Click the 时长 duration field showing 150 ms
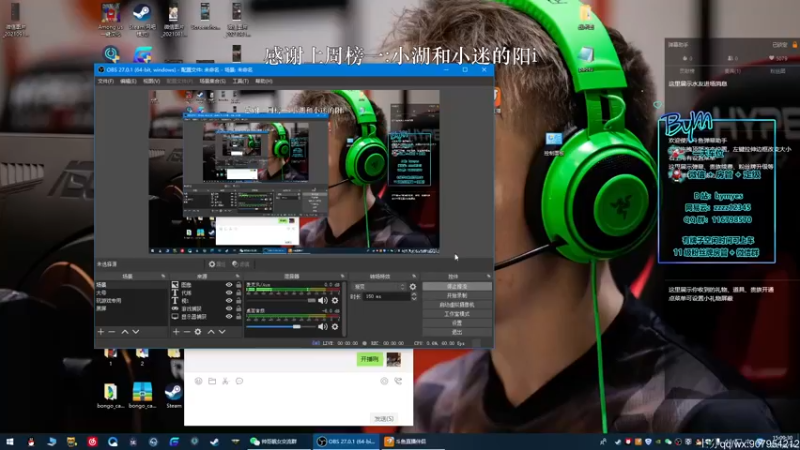This screenshot has width=800, height=450. (386, 296)
